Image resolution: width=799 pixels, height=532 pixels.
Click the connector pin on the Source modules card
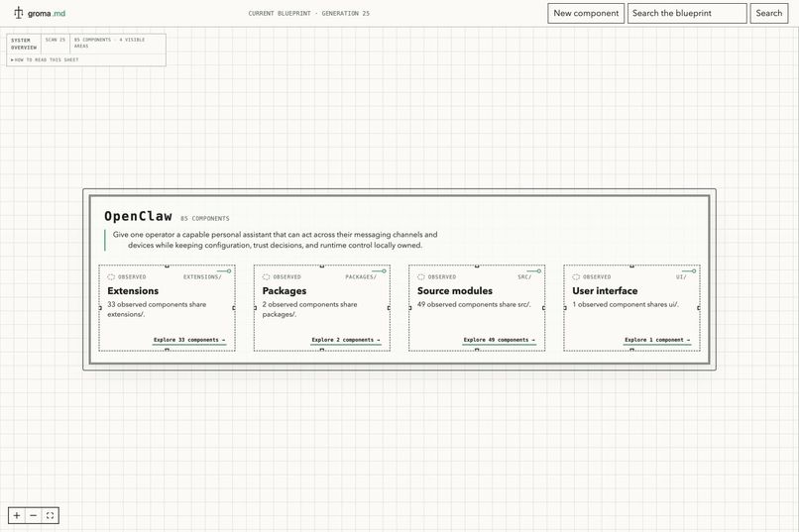(534, 271)
